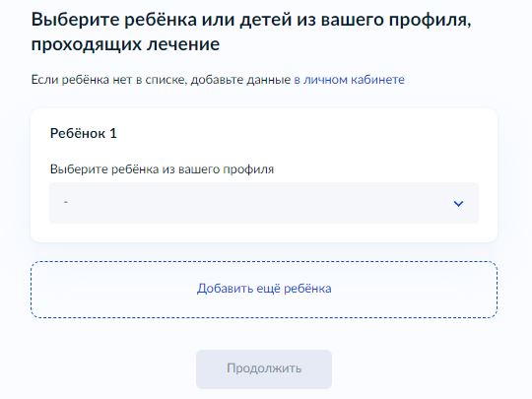Screen dimensions: 532x399
Task: Expand the child selection dropdown field
Action: pos(264,203)
